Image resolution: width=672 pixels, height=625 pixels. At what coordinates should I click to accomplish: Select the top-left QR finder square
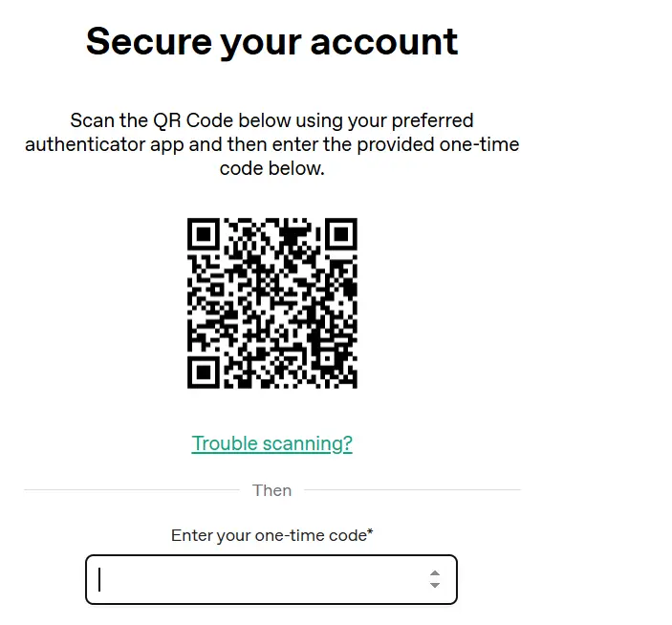point(204,234)
